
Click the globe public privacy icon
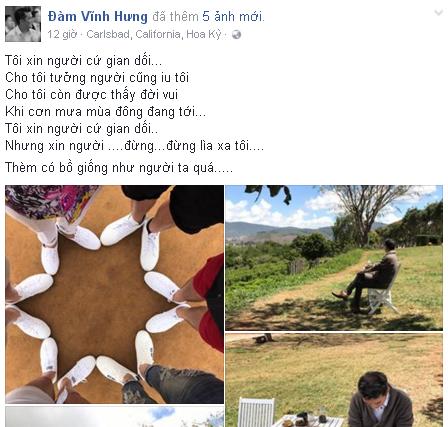click(236, 34)
